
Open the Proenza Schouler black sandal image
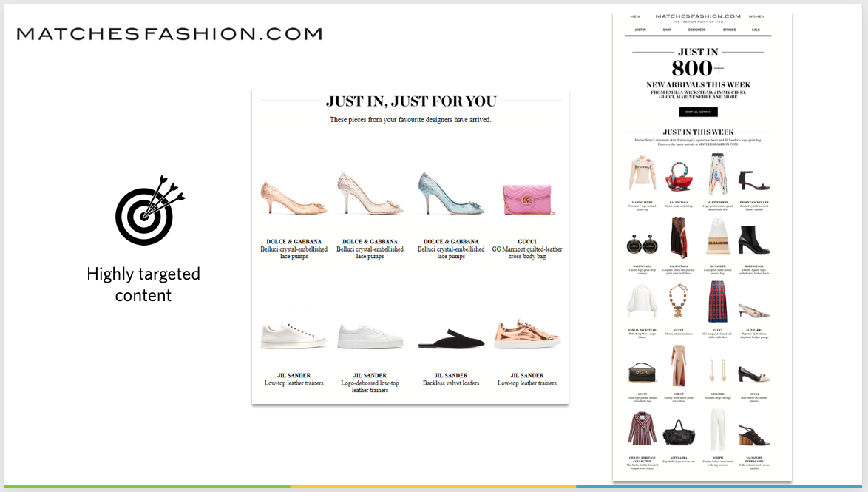pyautogui.click(x=754, y=181)
